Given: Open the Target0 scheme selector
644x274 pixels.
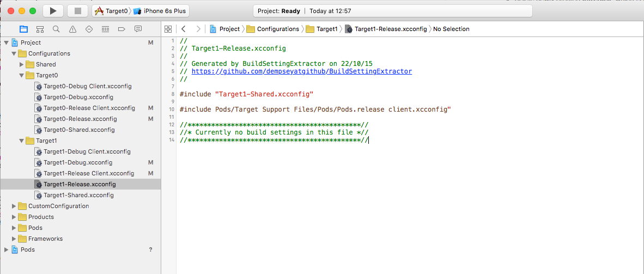Looking at the screenshot, I should point(112,11).
